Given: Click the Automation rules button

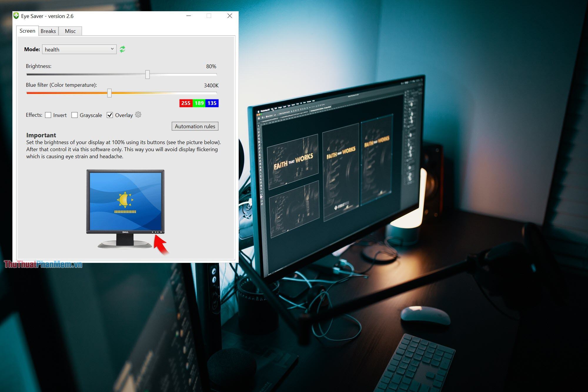Looking at the screenshot, I should 195,126.
